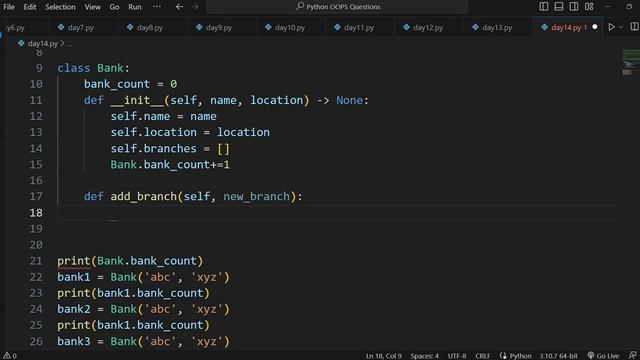Run the Python file with play icon
Screen dimensions: 640x360
tap(611, 27)
